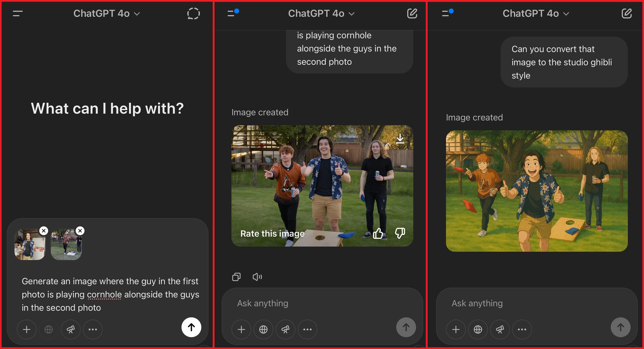The height and width of the screenshot is (349, 644).
Task: Expand the model picker in the middle panel
Action: pos(321,13)
